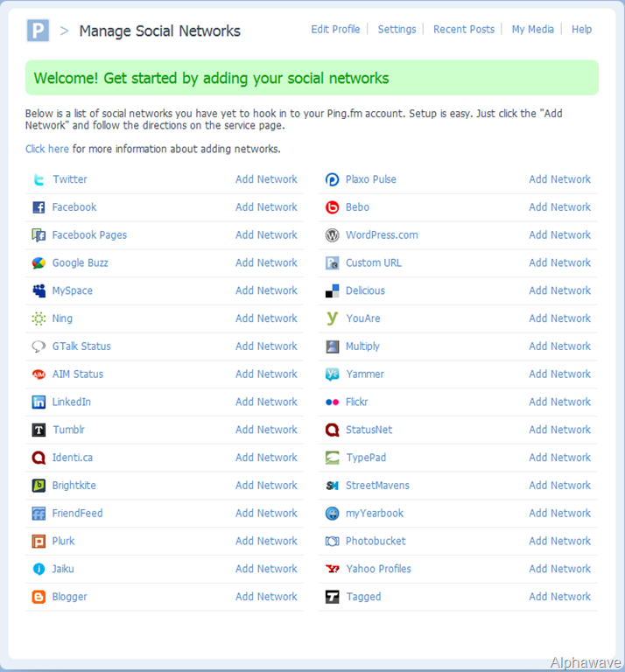Image resolution: width=625 pixels, height=672 pixels.
Task: Follow the 'Click here' information link
Action: [46, 149]
